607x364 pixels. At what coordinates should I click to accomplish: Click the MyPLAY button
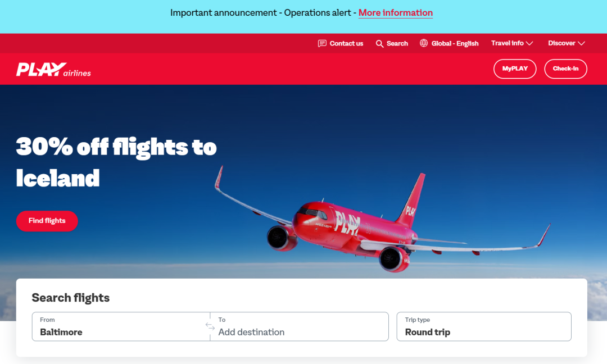tap(515, 69)
